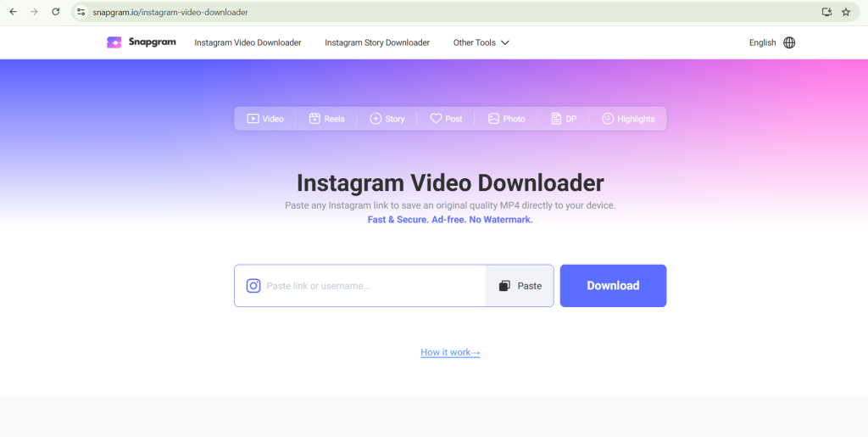Open the DP downloader tab
The width and height of the screenshot is (868, 437).
pos(564,119)
